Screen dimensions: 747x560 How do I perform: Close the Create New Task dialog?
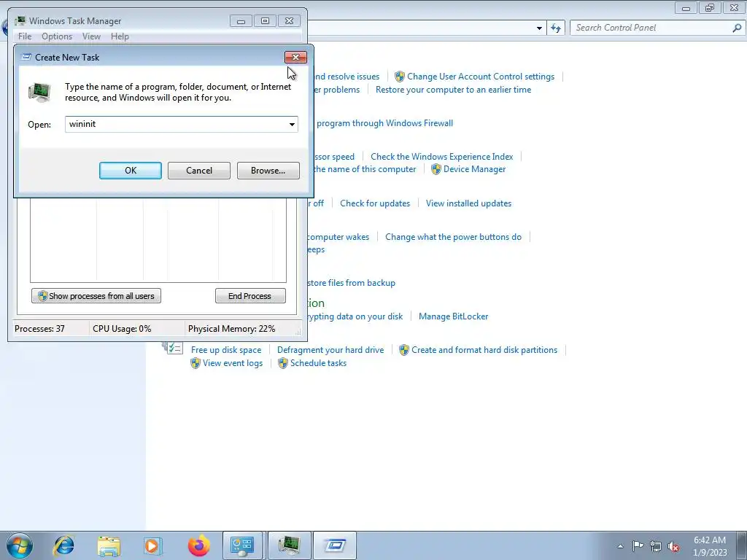pos(295,57)
